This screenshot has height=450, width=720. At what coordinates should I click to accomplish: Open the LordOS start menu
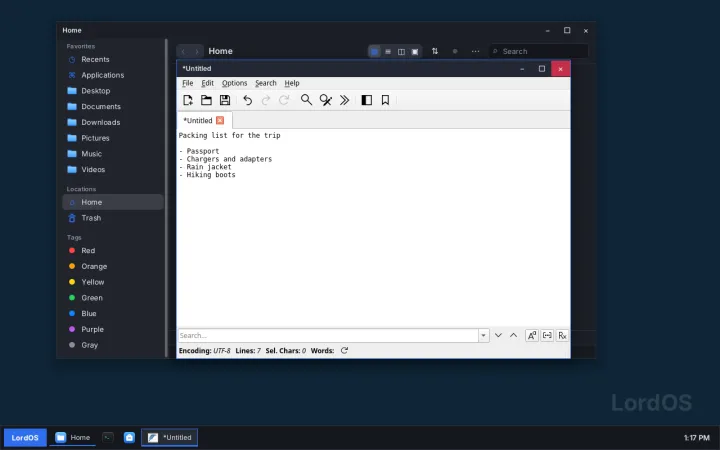pos(25,438)
